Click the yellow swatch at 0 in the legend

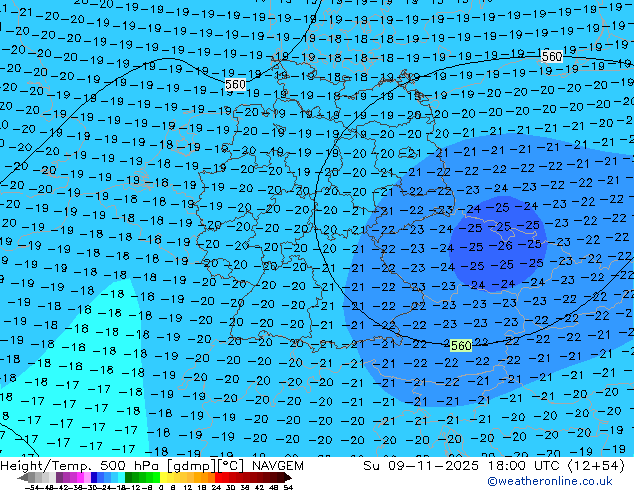tap(163, 477)
